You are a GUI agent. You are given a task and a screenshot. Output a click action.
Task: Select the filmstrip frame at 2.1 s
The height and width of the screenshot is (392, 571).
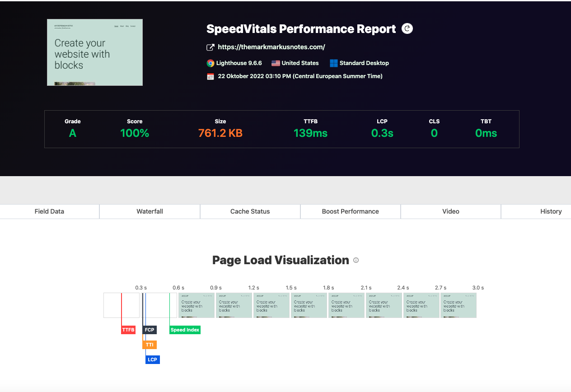(x=384, y=305)
